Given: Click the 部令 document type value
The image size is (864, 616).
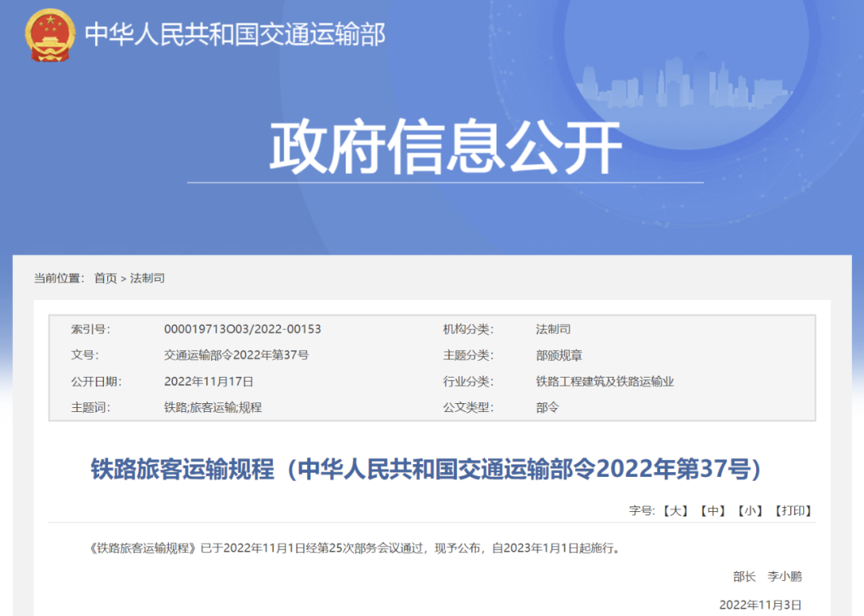Looking at the screenshot, I should tap(548, 407).
